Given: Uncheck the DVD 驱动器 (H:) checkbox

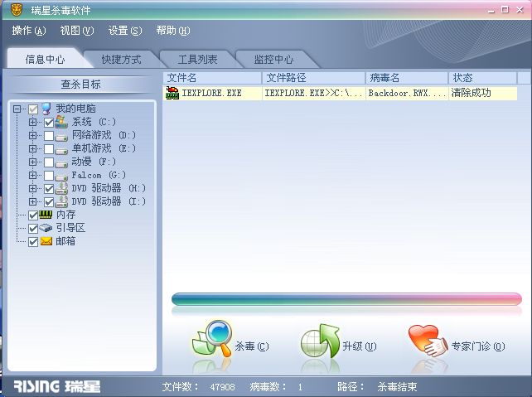Looking at the screenshot, I should (49, 189).
